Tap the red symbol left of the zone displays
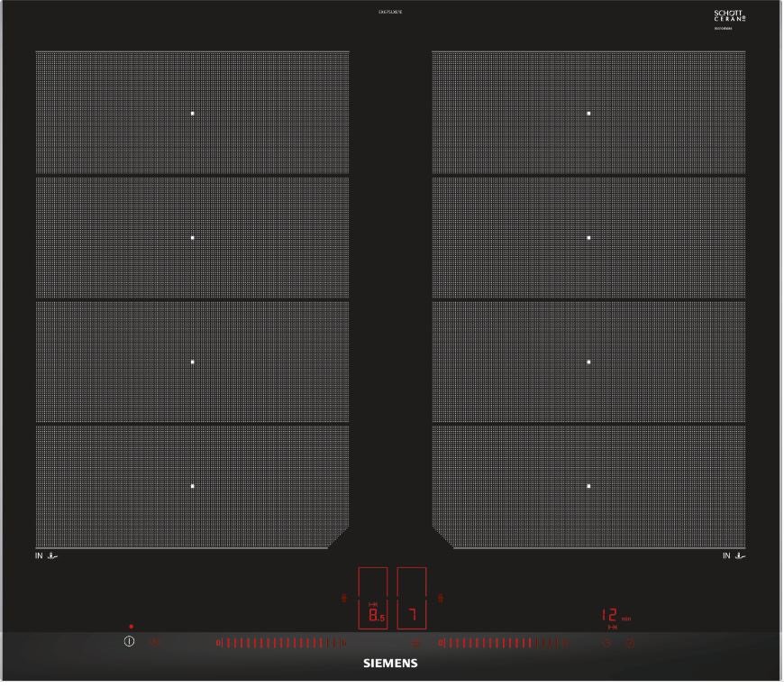Image resolution: width=784 pixels, height=688 pixels. click(x=344, y=598)
